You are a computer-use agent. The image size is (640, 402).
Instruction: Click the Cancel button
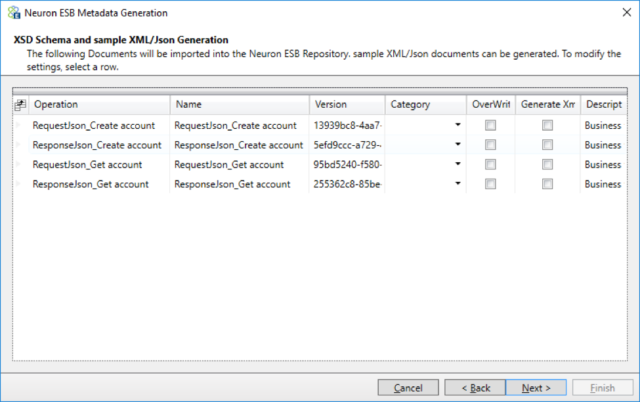pyautogui.click(x=408, y=388)
